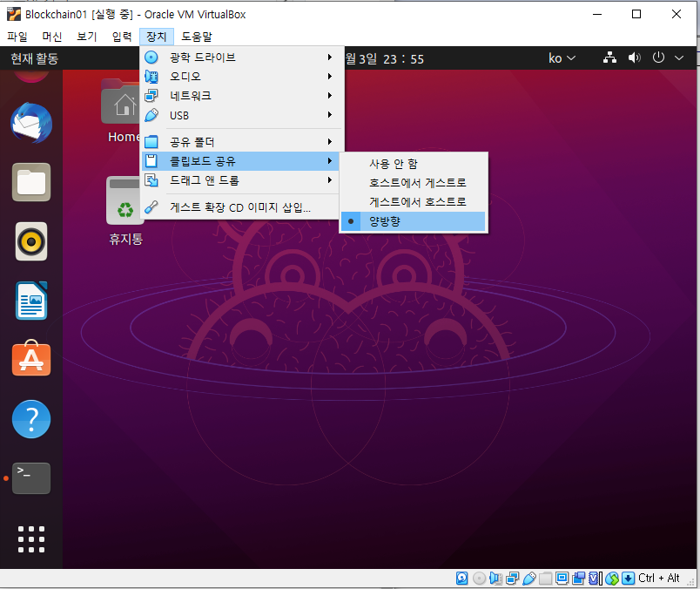This screenshot has width=700, height=589.
Task: Click the USB plug icon in menu
Action: (151, 115)
